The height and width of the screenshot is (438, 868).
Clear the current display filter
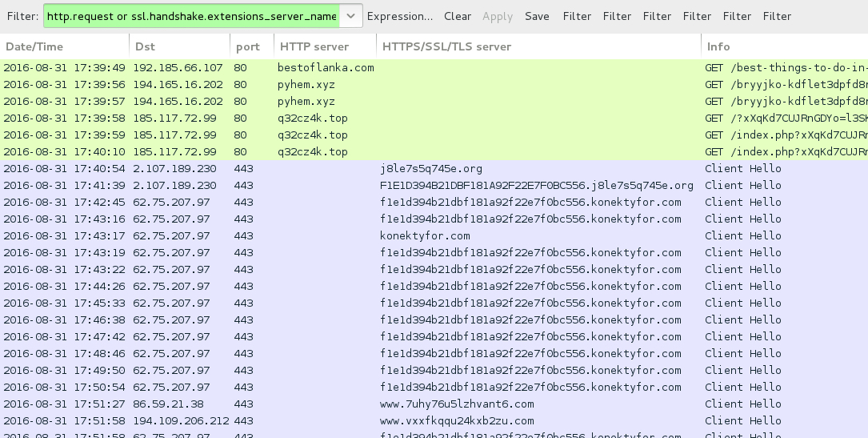click(x=458, y=16)
